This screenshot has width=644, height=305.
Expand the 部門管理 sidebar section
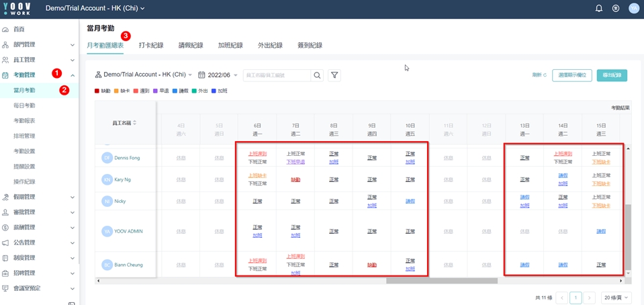point(73,45)
